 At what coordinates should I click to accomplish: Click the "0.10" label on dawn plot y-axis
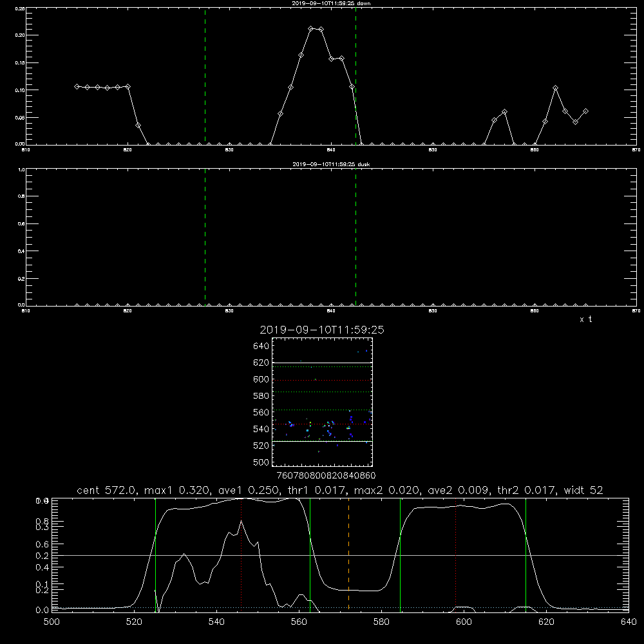20,90
